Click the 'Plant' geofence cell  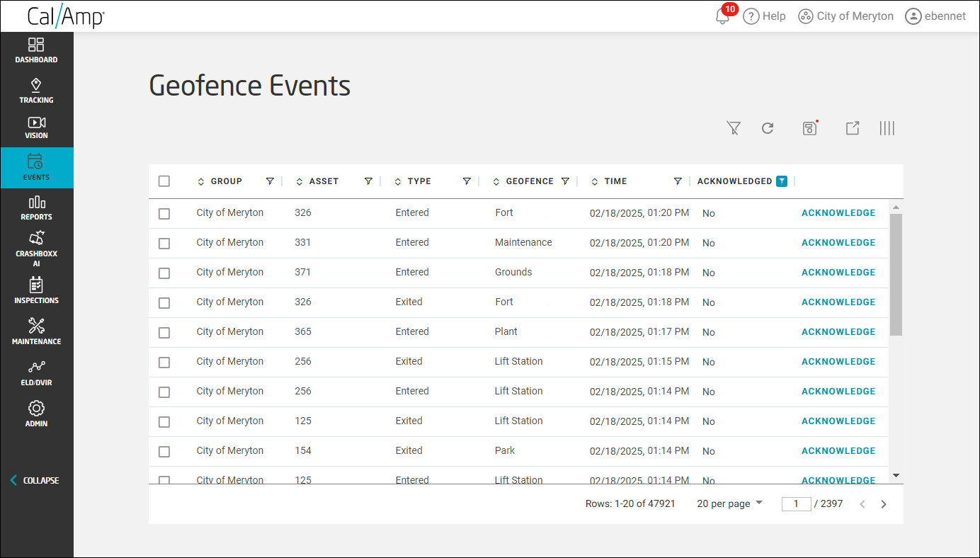[x=506, y=332]
